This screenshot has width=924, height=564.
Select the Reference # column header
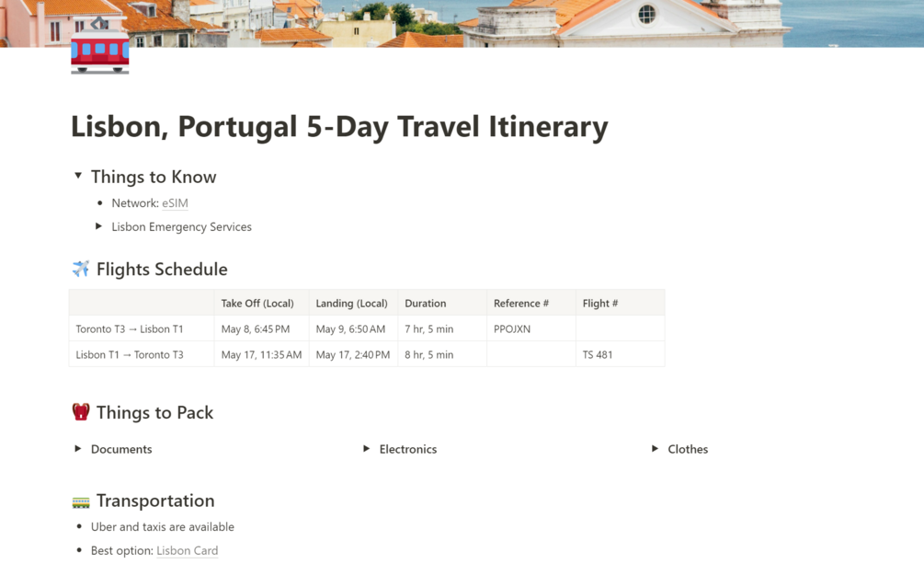(521, 303)
